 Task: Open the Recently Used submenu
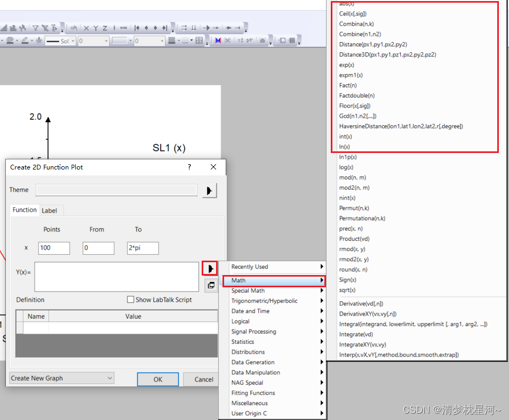coord(273,266)
